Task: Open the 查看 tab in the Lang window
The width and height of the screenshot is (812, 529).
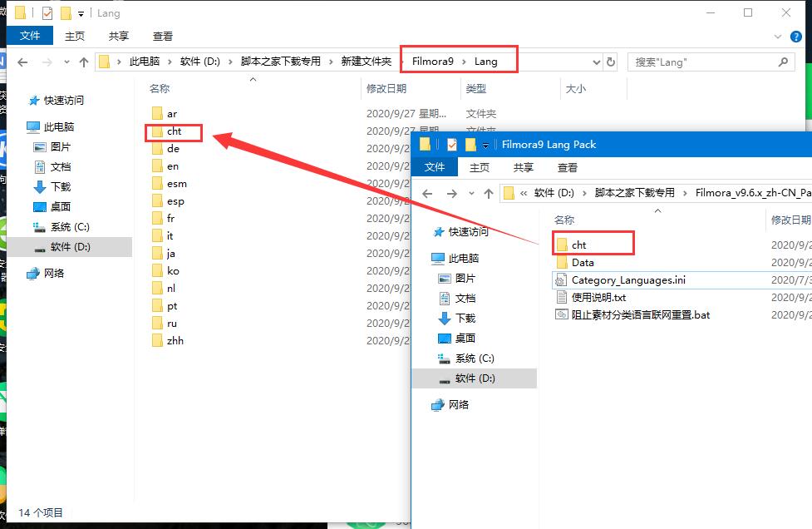Action: (x=163, y=37)
